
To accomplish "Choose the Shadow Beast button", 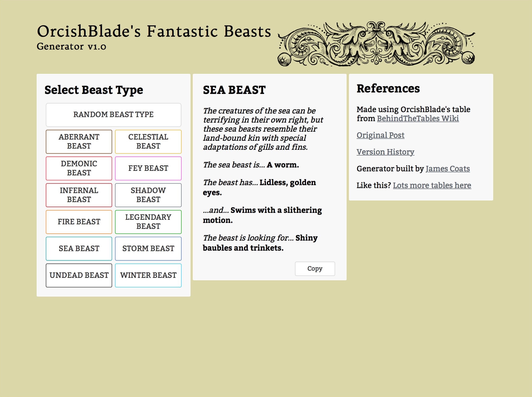I will click(148, 195).
